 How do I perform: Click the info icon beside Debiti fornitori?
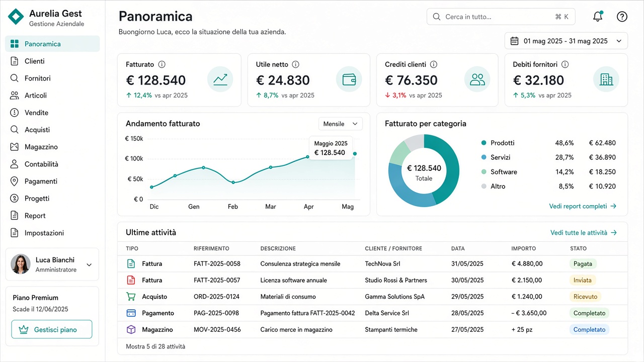(565, 64)
